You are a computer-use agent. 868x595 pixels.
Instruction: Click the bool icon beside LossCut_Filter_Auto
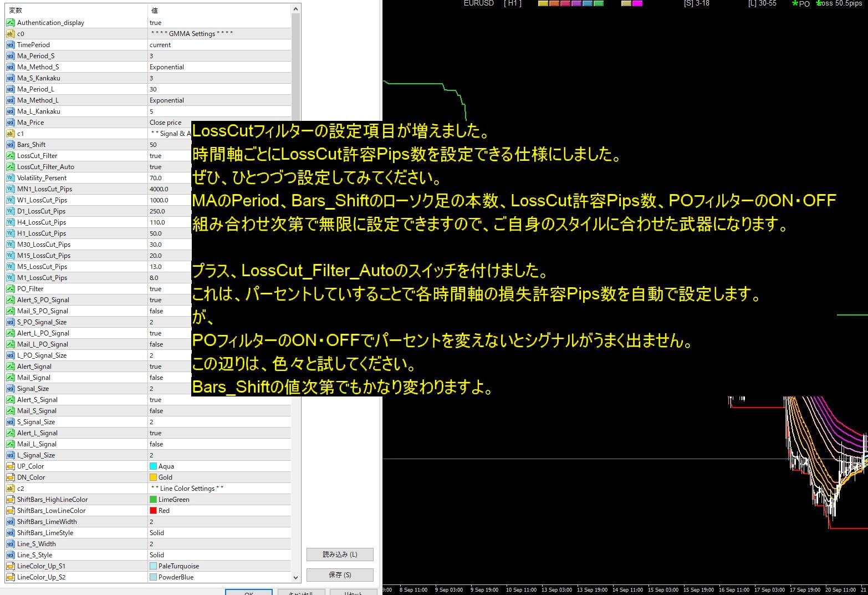coord(10,167)
